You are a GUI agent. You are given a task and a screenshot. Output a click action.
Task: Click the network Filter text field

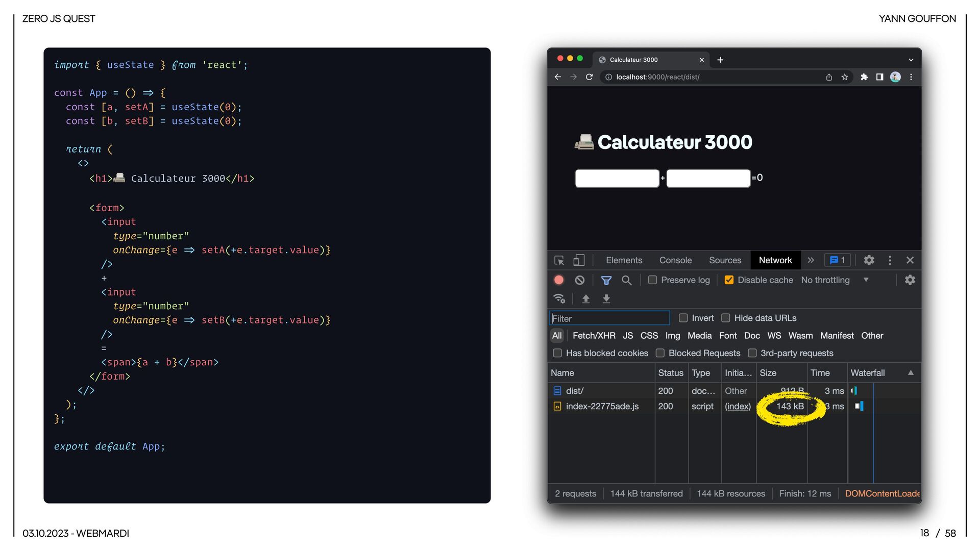pos(610,318)
